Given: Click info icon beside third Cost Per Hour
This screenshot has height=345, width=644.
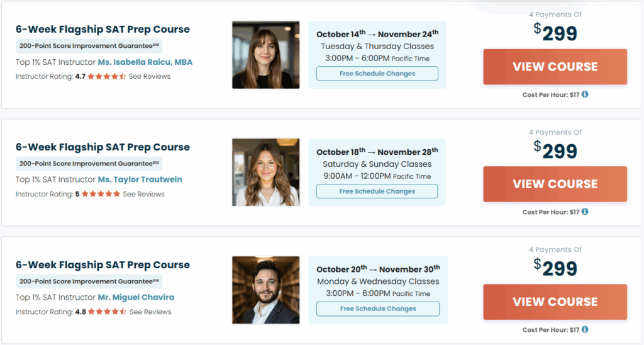Looking at the screenshot, I should [x=585, y=329].
